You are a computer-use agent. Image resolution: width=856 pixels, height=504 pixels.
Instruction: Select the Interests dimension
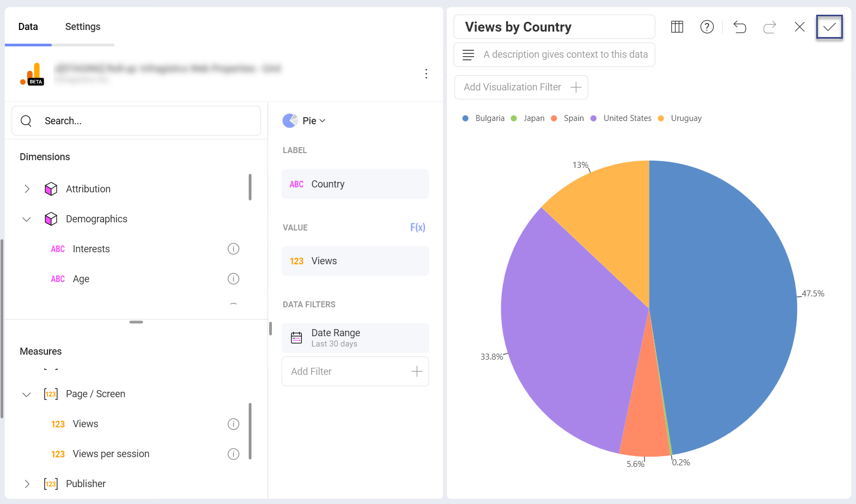(x=91, y=249)
